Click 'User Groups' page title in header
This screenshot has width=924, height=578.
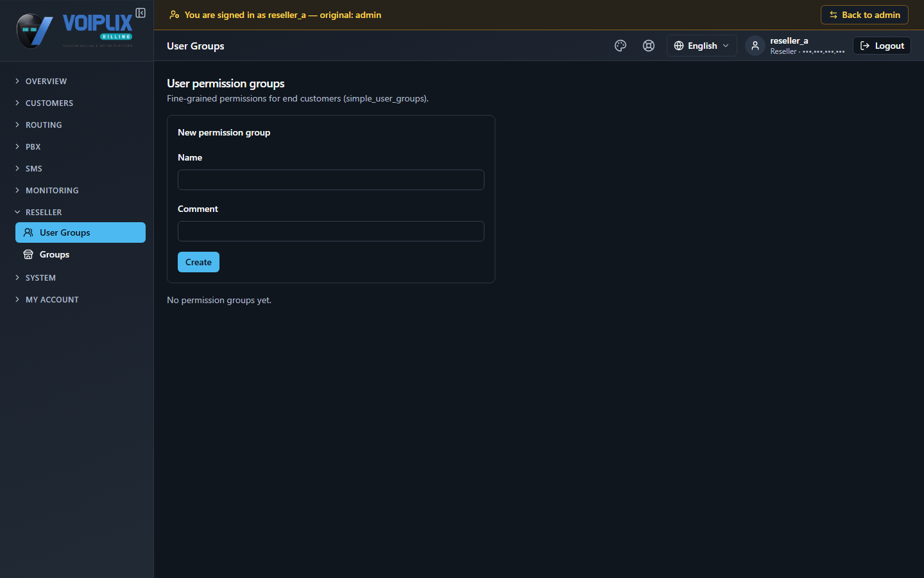click(x=196, y=46)
